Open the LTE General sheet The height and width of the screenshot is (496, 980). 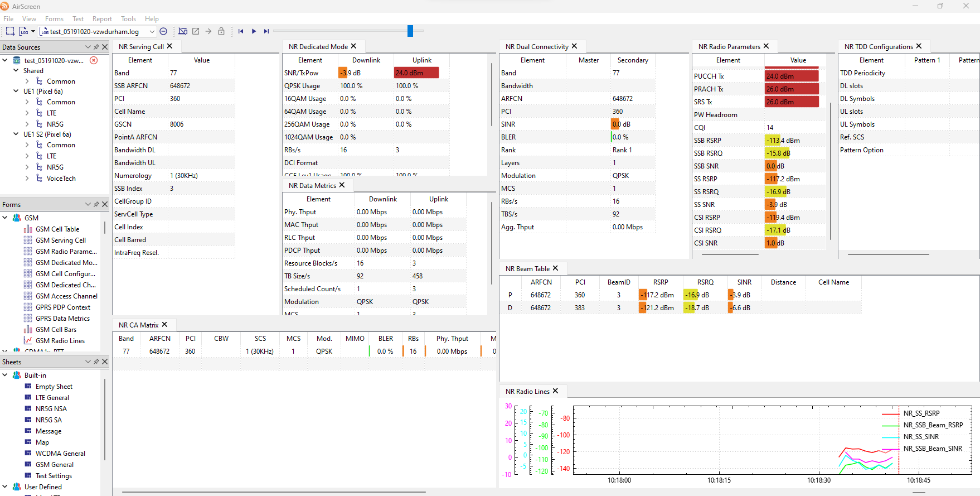coord(52,398)
